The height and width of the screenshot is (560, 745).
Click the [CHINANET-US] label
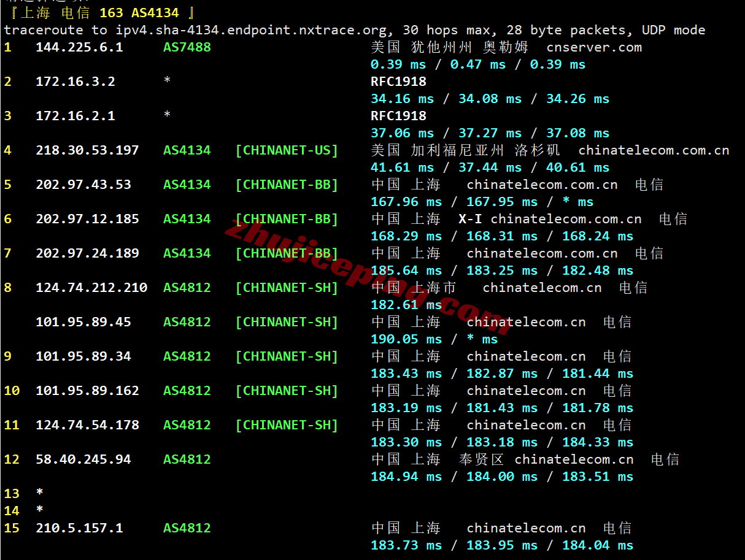[x=287, y=150]
